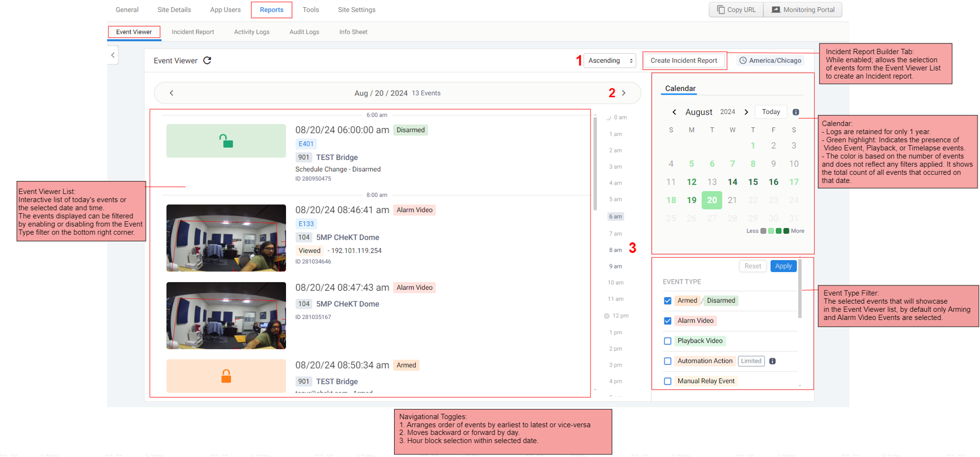Switch to Audit Logs sub-tab
The image size is (980, 457).
[x=304, y=32]
